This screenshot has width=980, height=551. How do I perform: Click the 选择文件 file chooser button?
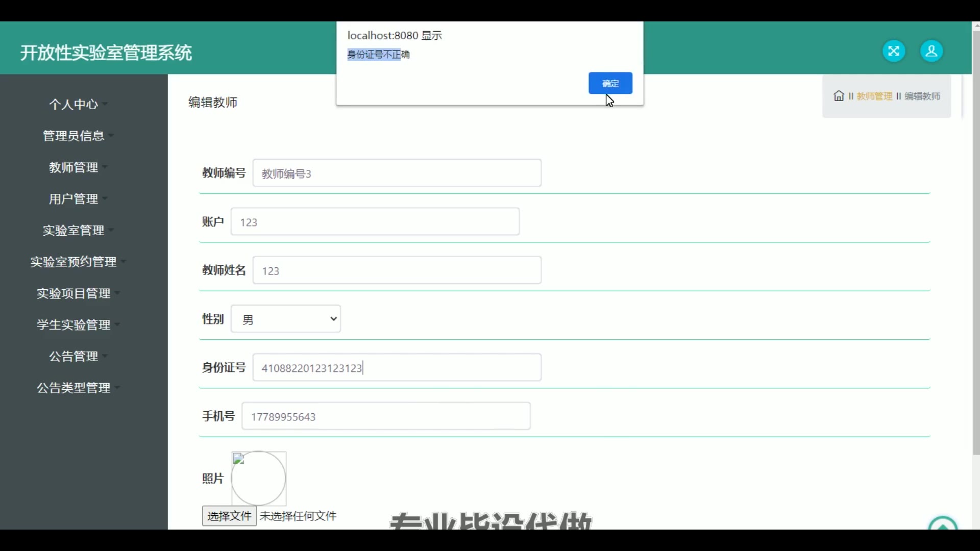click(x=229, y=516)
